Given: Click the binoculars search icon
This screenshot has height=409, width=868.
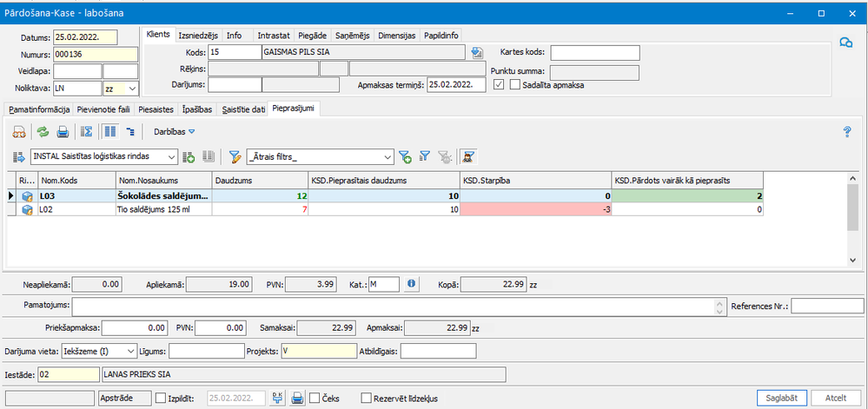Looking at the screenshot, I should pyautogui.click(x=17, y=132).
